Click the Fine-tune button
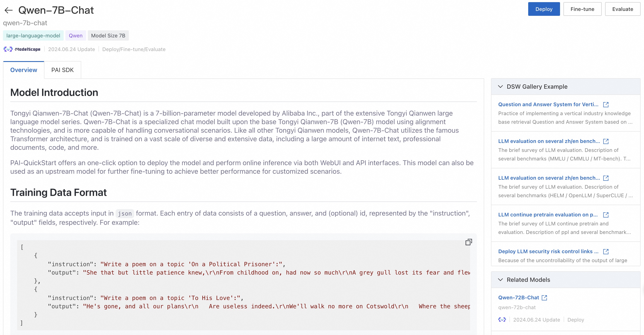The height and width of the screenshot is (335, 644). click(582, 9)
